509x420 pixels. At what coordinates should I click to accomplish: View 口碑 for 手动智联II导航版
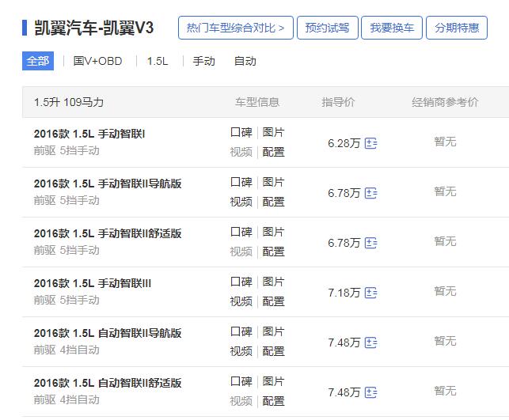tap(241, 182)
